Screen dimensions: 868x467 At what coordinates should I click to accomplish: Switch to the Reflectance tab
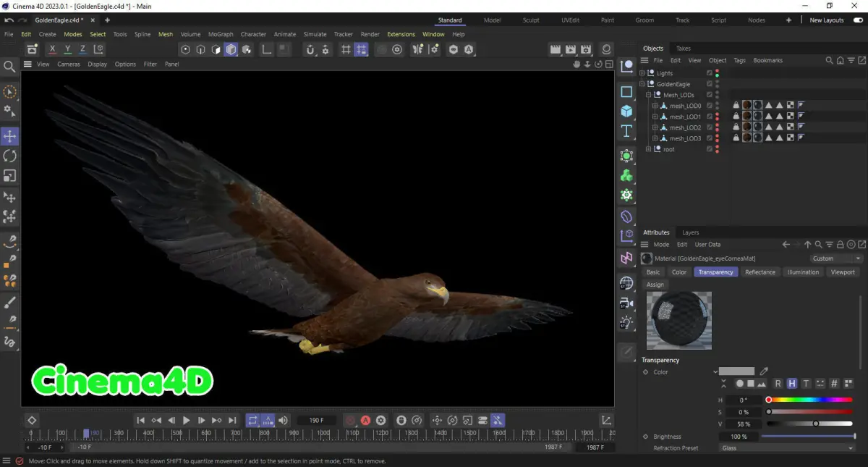click(x=759, y=272)
